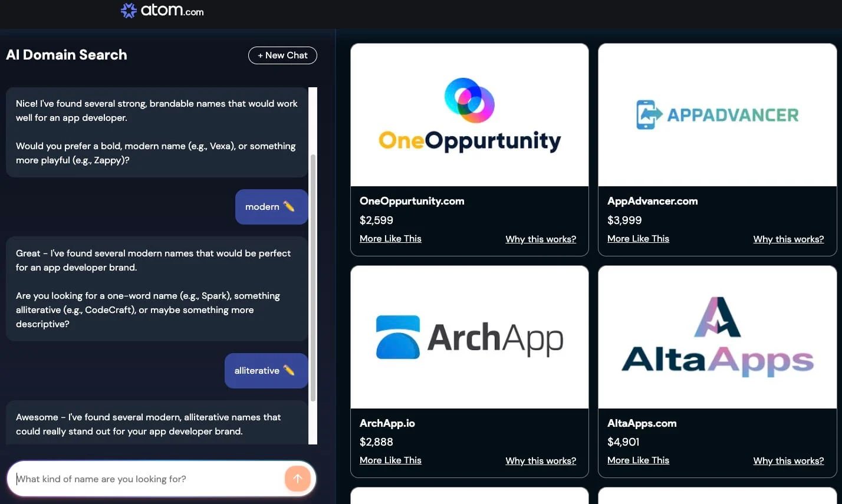Image resolution: width=842 pixels, height=504 pixels.
Task: Select the ArchApp.io domain name
Action: pos(387,423)
